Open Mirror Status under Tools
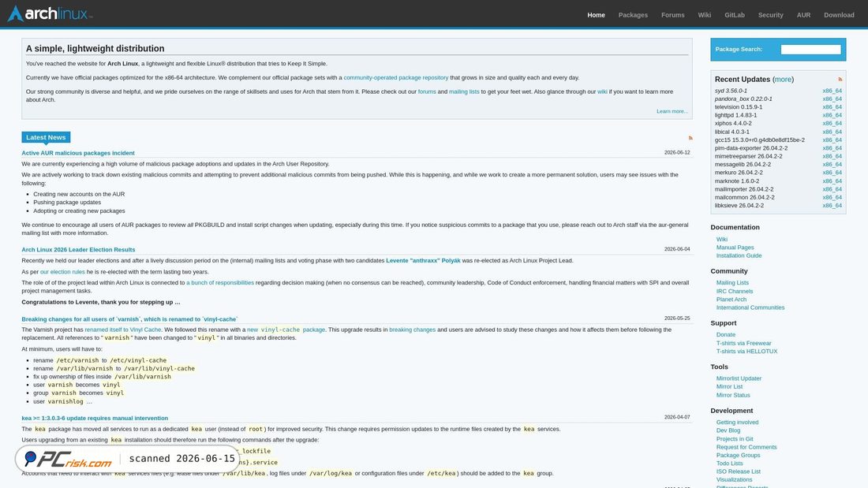 tap(733, 395)
